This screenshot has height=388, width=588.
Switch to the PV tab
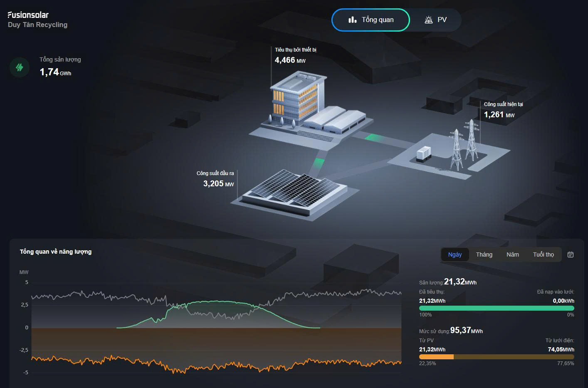click(x=436, y=20)
